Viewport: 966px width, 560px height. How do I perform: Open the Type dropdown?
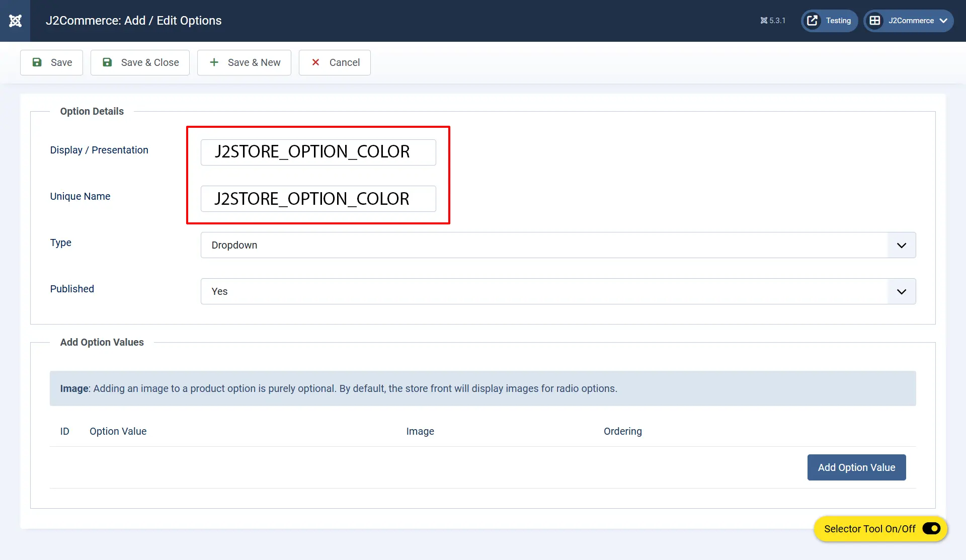pos(558,245)
